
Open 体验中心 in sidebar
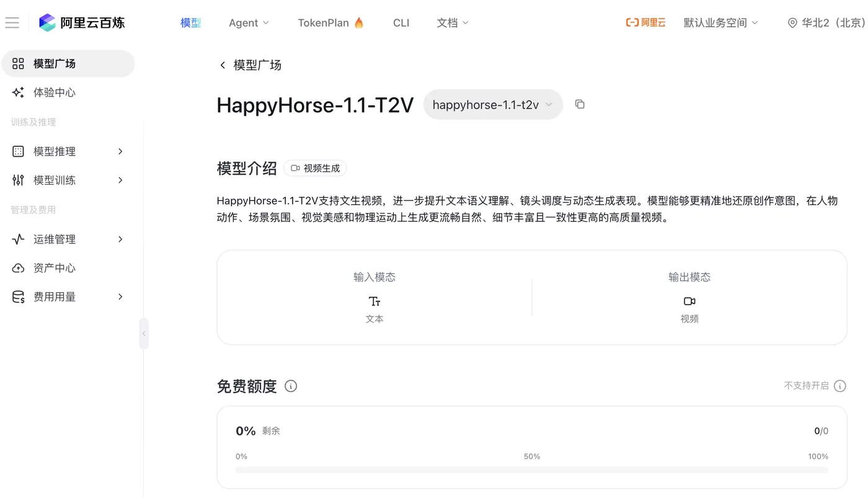68,92
